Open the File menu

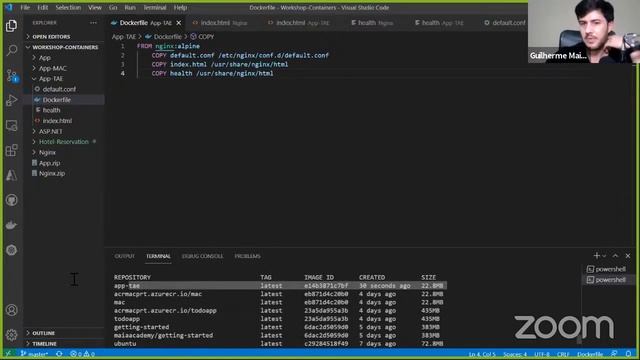[x=25, y=7]
